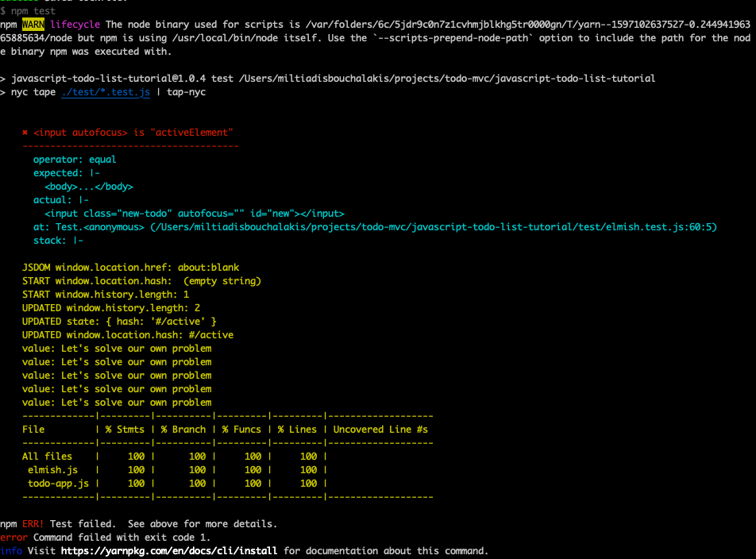
Task: Select the yellow WARN label
Action: click(33, 25)
